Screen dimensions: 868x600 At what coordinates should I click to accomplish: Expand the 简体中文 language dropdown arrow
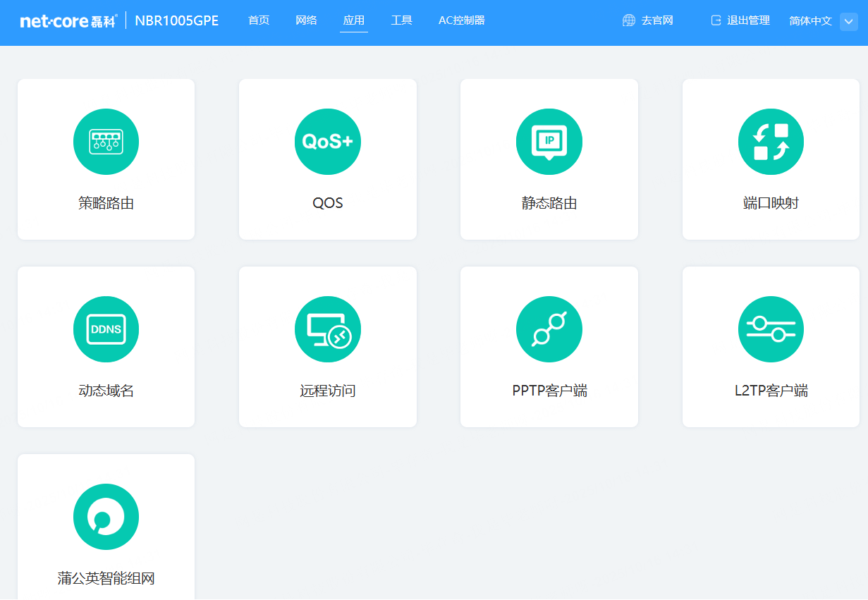coord(848,21)
